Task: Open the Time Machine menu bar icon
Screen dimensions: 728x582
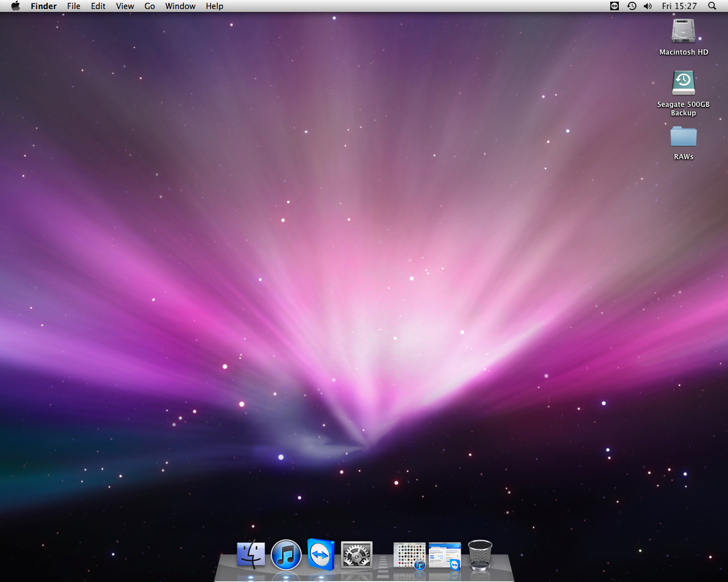Action: [x=631, y=6]
